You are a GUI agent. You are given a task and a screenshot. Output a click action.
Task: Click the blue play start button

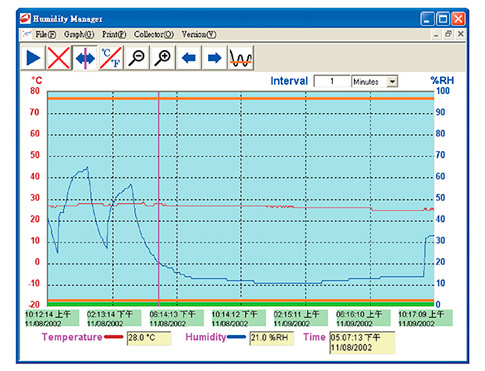[33, 58]
